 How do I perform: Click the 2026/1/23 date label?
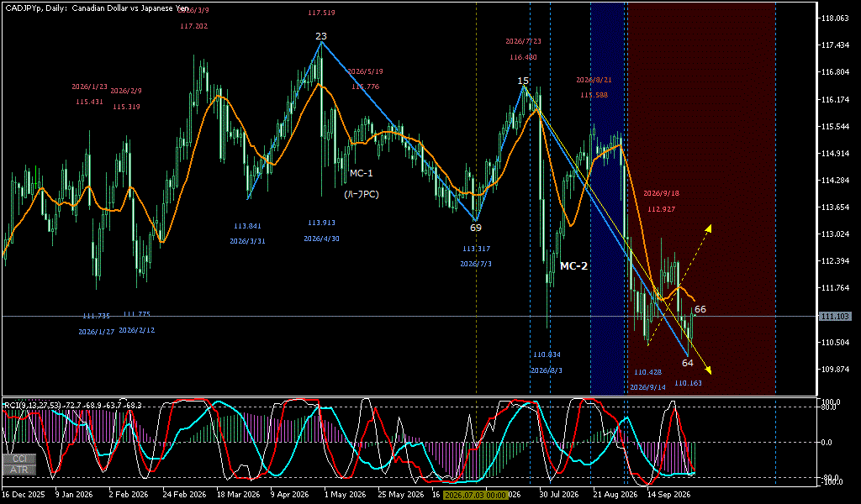tap(89, 87)
